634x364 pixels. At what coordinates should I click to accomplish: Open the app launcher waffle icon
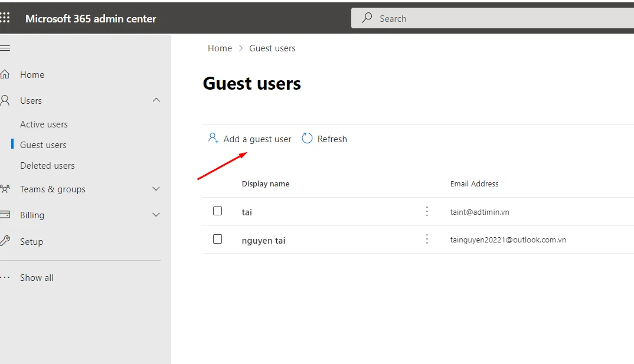pos(5,17)
